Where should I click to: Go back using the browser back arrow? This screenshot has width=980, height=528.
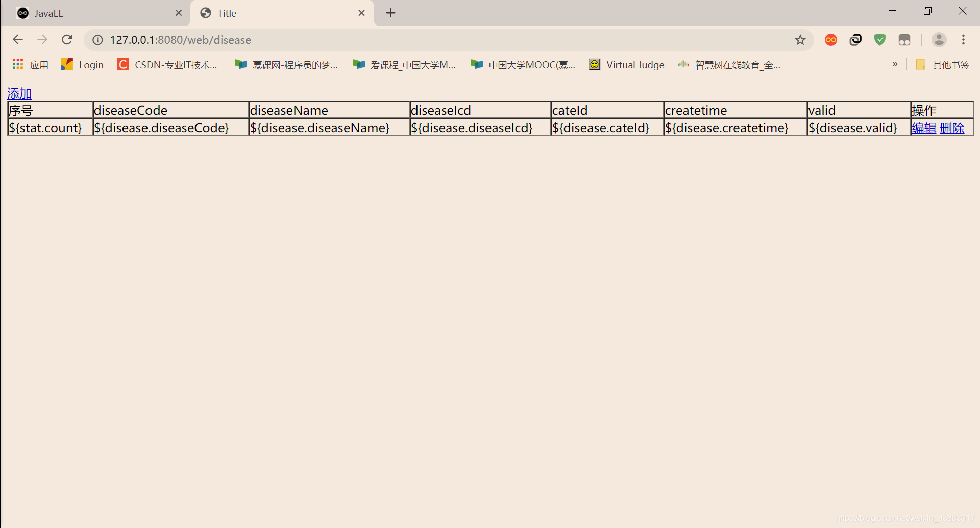18,40
